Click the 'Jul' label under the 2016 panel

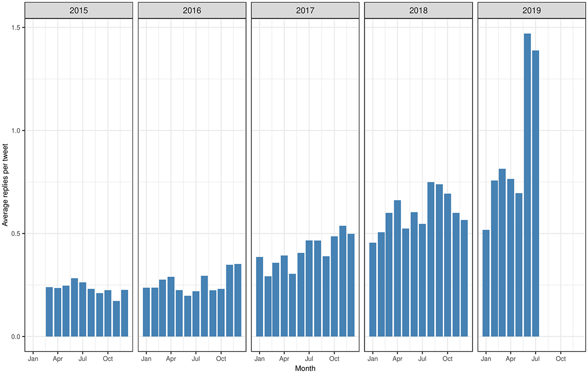click(196, 358)
